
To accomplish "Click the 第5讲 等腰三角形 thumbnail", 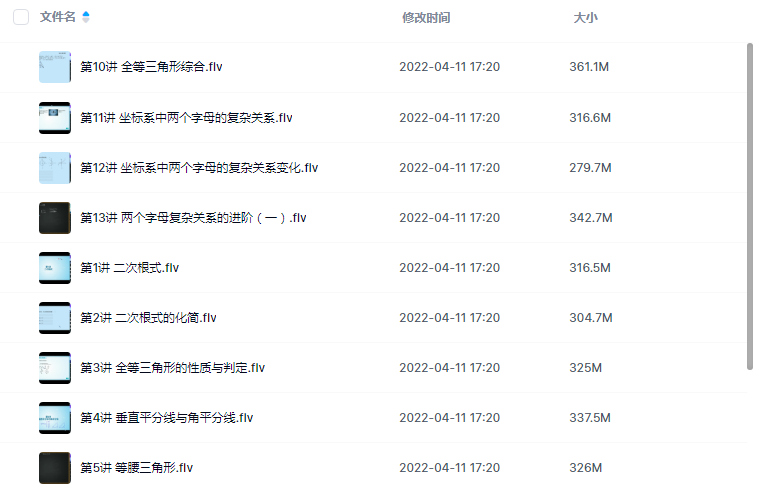I will 55,468.
